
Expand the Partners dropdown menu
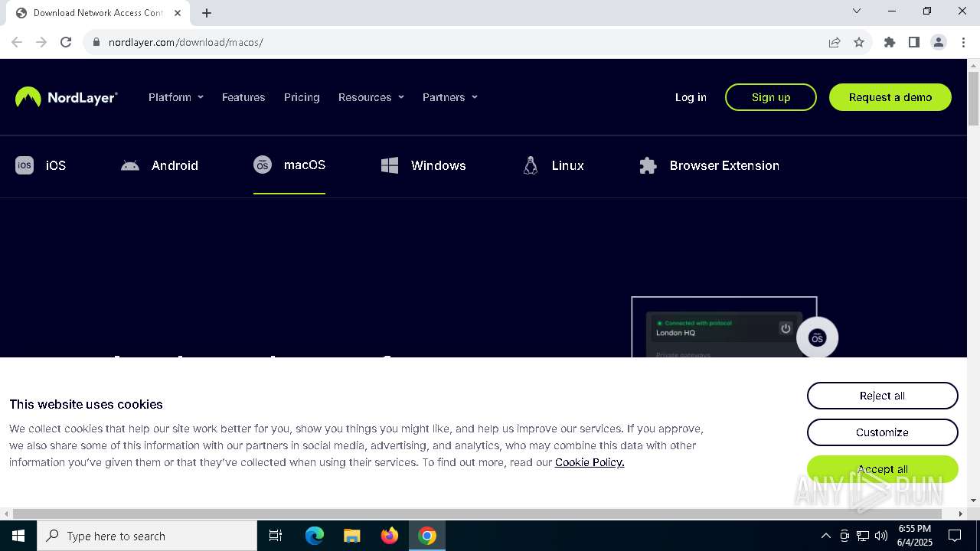pos(450,97)
